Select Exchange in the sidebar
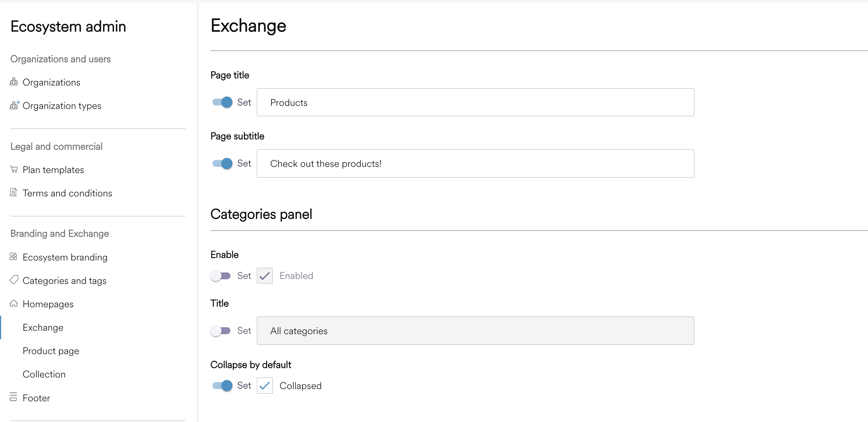The width and height of the screenshot is (868, 422). 43,328
